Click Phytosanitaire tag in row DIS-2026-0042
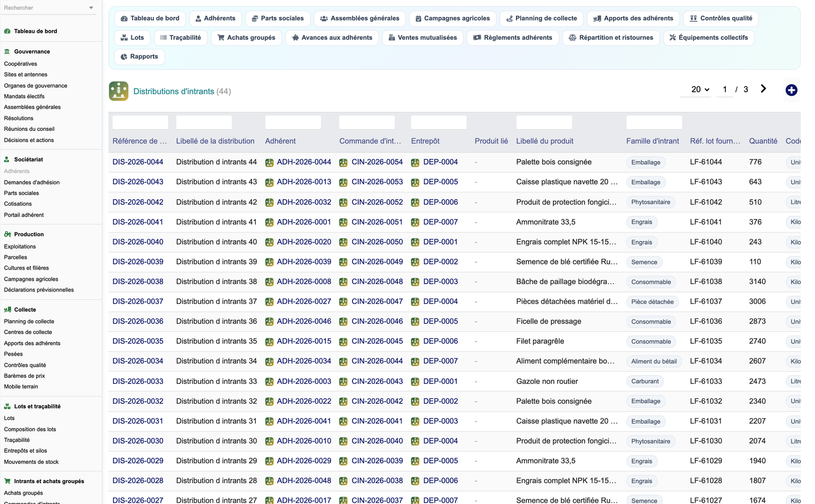Image resolution: width=815 pixels, height=504 pixels. point(651,202)
